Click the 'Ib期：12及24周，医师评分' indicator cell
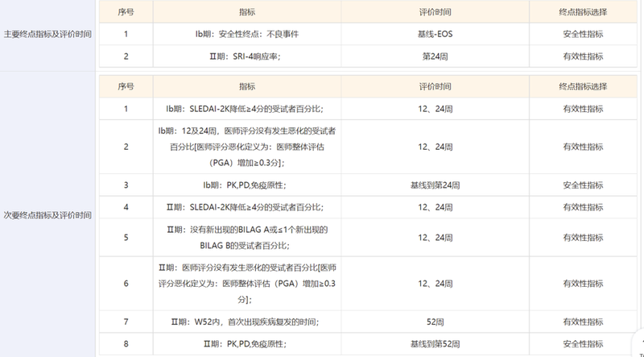 click(245, 146)
